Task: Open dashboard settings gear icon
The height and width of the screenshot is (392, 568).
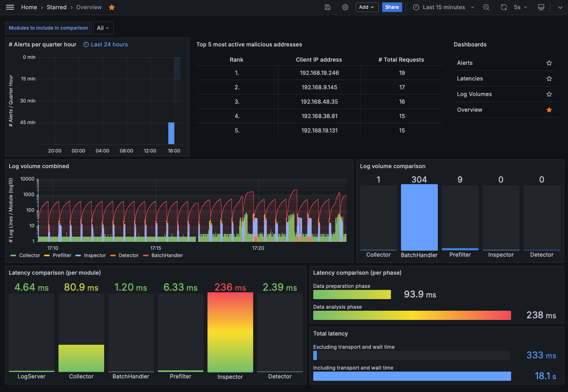Action: 345,7
